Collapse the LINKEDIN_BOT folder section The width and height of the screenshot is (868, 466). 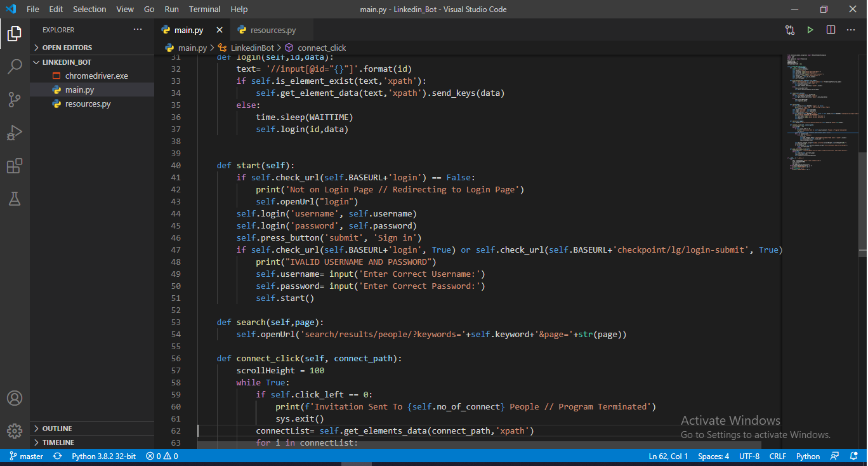click(92, 62)
